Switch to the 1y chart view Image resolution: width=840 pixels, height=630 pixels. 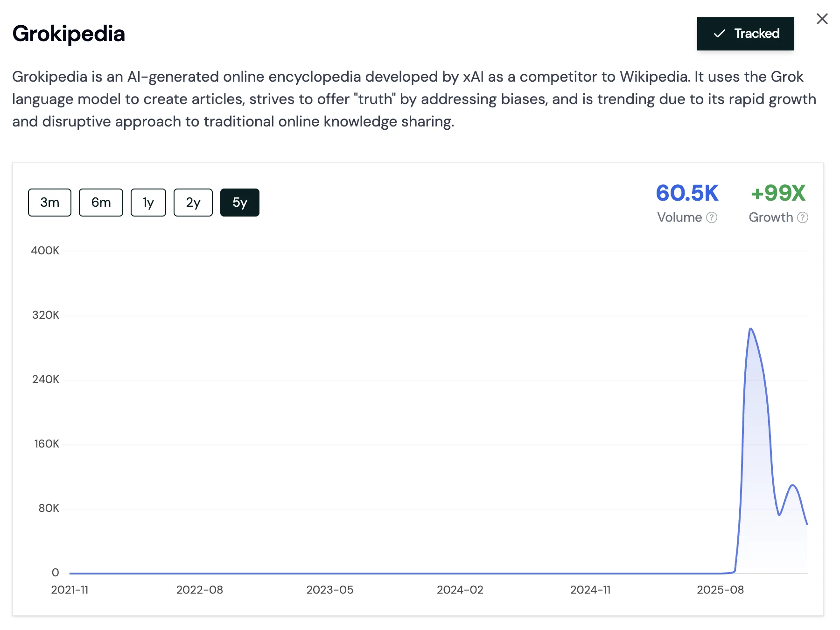148,202
